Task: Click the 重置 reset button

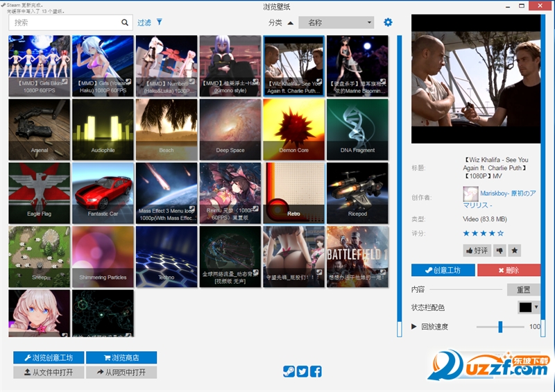Action: 523,290
